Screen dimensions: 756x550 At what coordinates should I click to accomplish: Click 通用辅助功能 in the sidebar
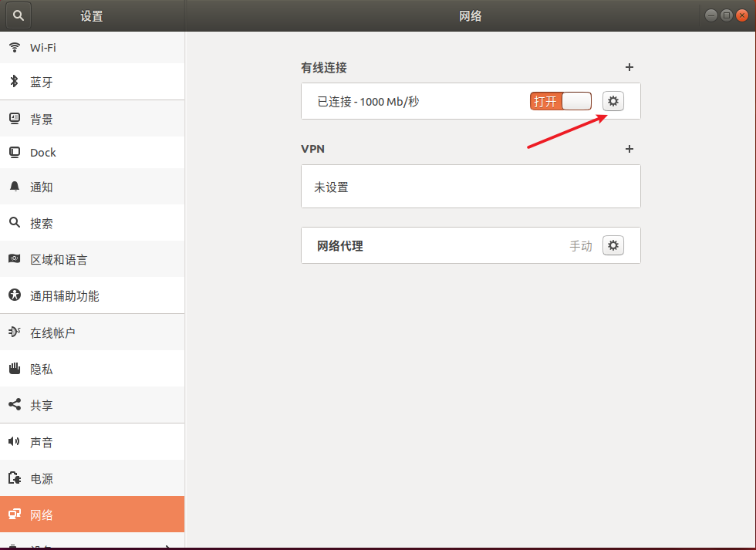[x=17, y=295]
